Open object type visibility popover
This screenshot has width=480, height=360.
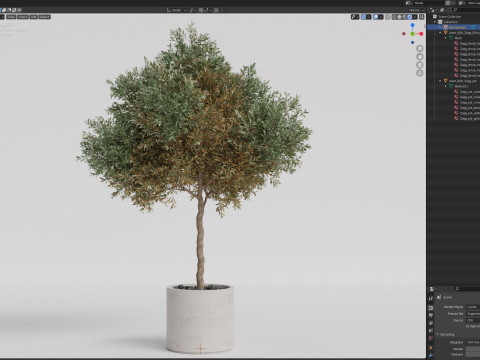(x=355, y=17)
